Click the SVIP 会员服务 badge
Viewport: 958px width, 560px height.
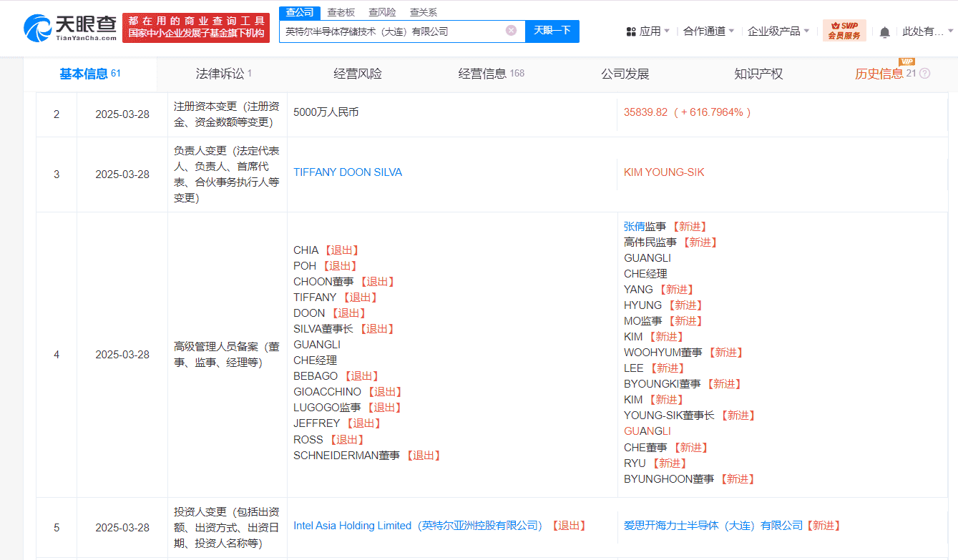click(x=844, y=31)
